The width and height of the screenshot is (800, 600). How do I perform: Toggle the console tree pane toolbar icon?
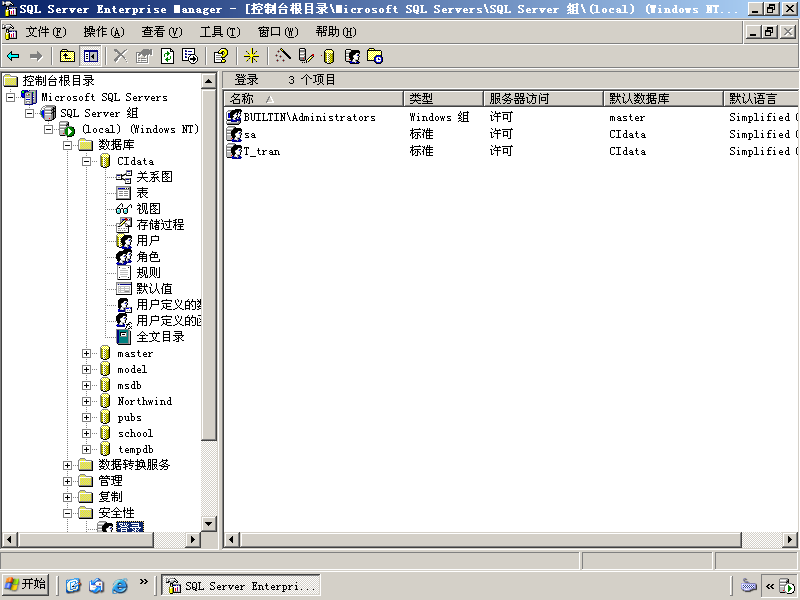point(91,56)
